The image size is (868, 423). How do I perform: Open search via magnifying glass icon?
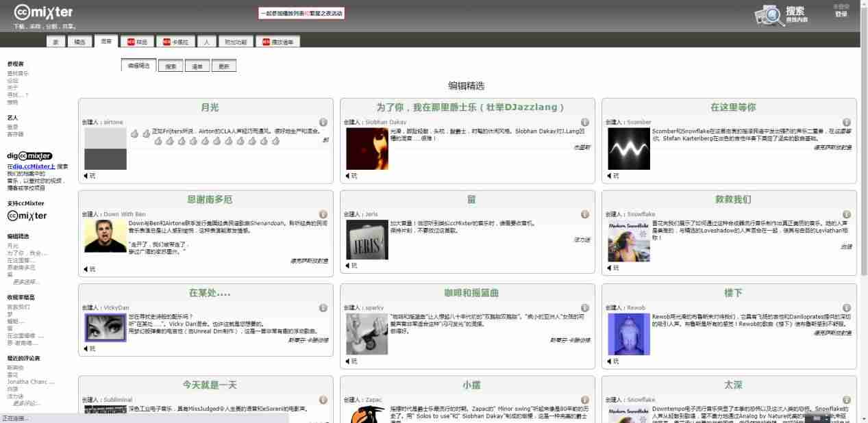[x=769, y=15]
